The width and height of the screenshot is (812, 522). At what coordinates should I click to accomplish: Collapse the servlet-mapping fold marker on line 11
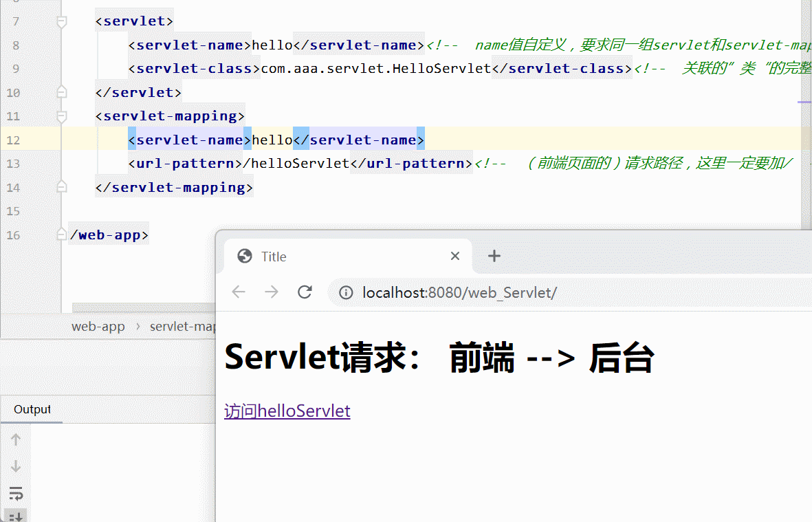(61, 116)
